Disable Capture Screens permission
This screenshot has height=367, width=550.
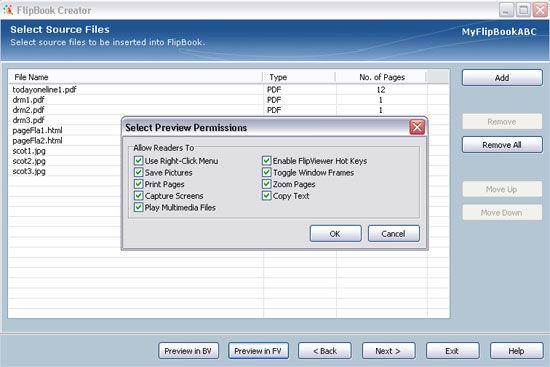139,195
